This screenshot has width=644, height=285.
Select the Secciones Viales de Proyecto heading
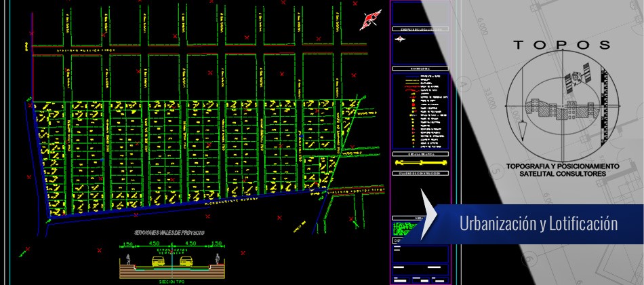(172, 232)
